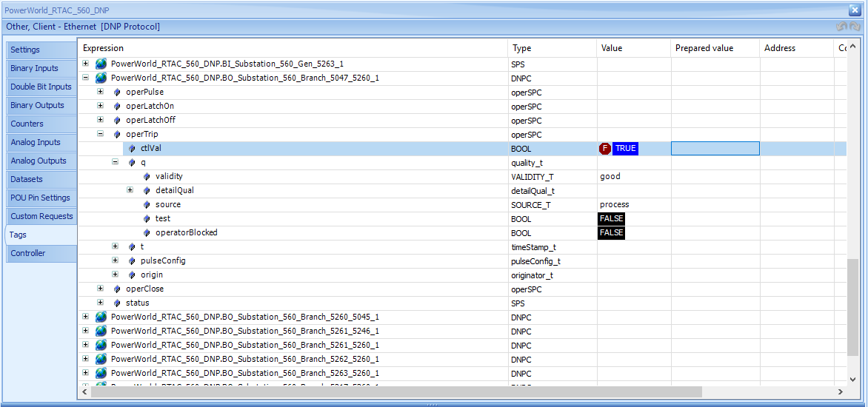
Task: Switch to the Binary Outputs tab
Action: click(40, 105)
